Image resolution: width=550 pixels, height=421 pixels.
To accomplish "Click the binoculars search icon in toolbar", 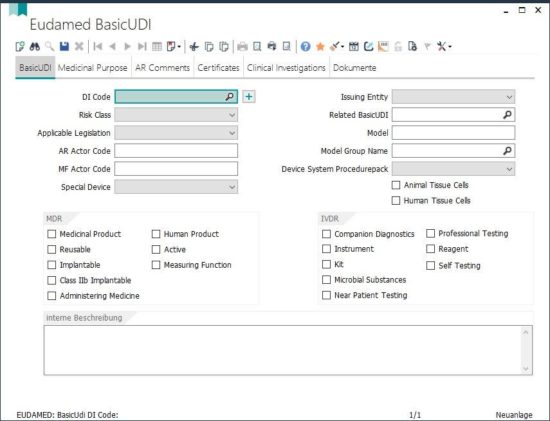I will (35, 46).
